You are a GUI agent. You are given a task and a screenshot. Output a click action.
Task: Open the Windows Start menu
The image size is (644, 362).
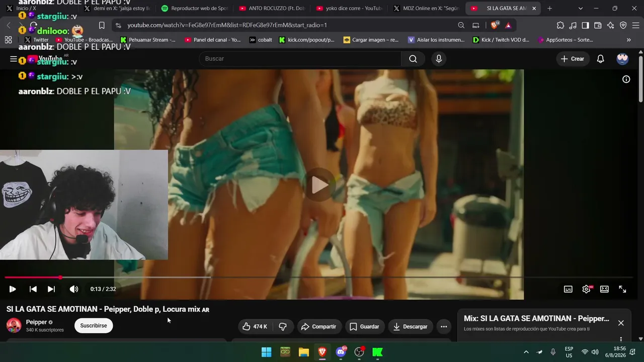click(267, 352)
